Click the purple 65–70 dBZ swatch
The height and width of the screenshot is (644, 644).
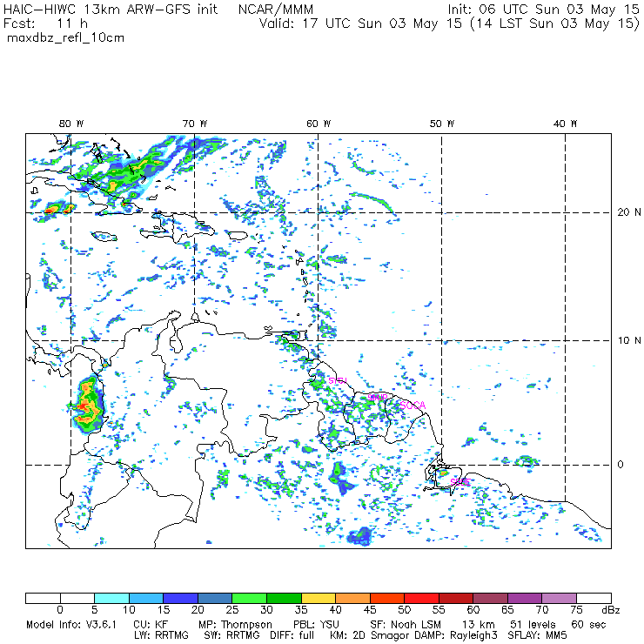pyautogui.click(x=525, y=598)
